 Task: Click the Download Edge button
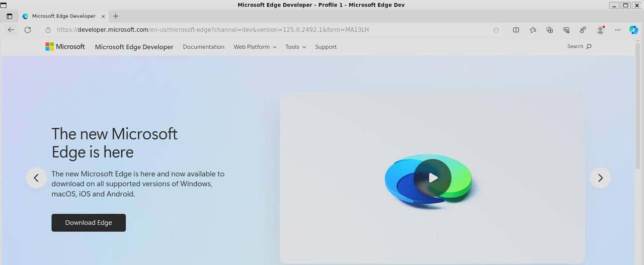click(89, 223)
